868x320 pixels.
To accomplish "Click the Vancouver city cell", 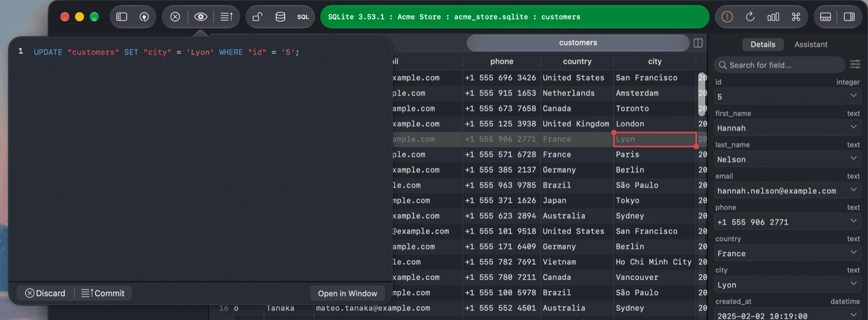I will pos(655,277).
